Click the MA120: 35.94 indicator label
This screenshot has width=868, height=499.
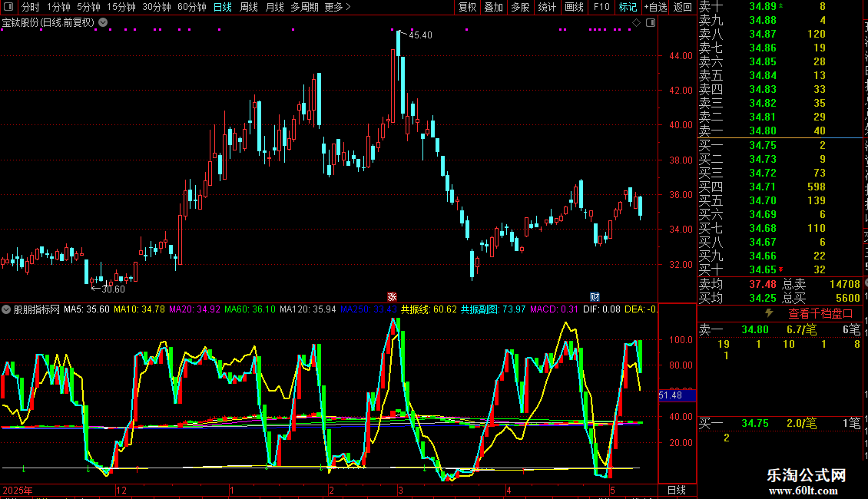tap(308, 309)
